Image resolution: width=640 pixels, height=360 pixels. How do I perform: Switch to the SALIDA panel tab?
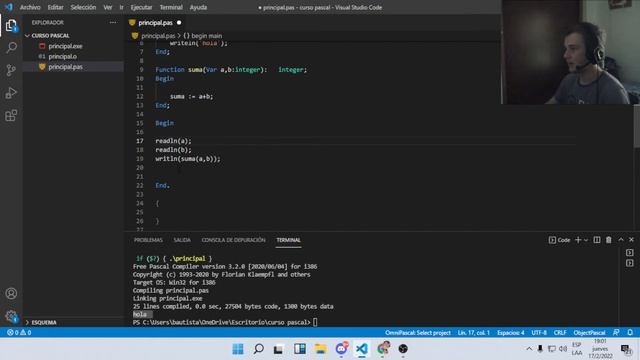click(182, 240)
